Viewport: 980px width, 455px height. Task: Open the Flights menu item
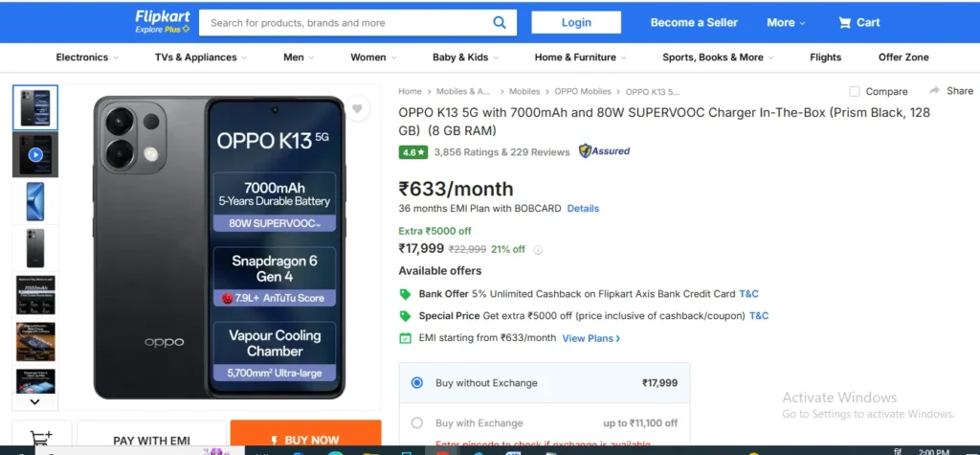(x=825, y=57)
